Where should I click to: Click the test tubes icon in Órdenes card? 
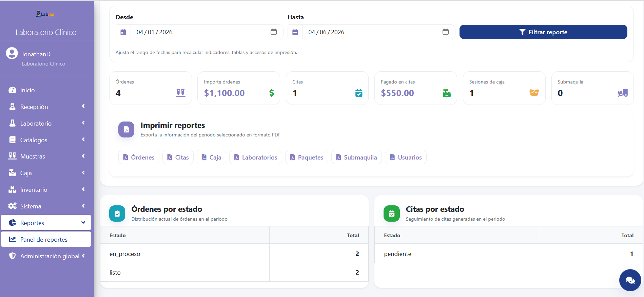click(x=180, y=93)
